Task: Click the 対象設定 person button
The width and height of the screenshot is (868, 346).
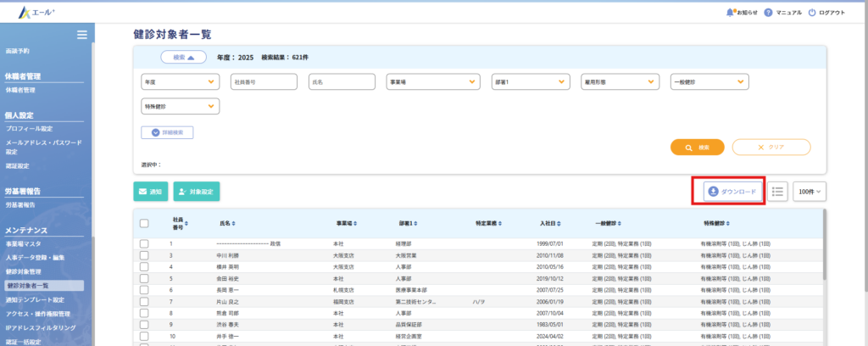Action: 196,193
